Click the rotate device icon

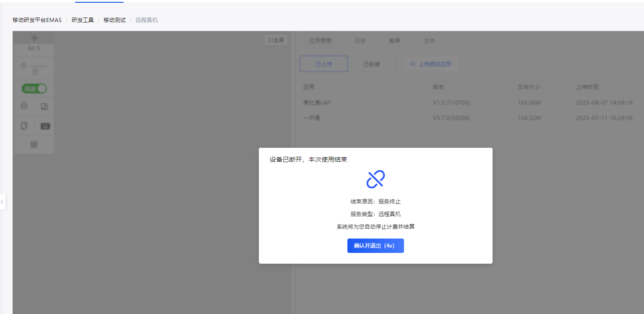click(44, 106)
